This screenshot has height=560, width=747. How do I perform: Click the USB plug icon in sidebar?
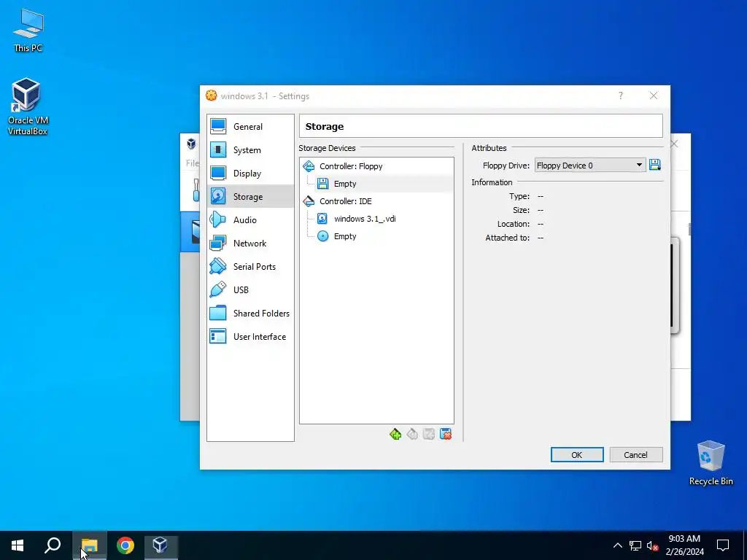click(x=217, y=289)
